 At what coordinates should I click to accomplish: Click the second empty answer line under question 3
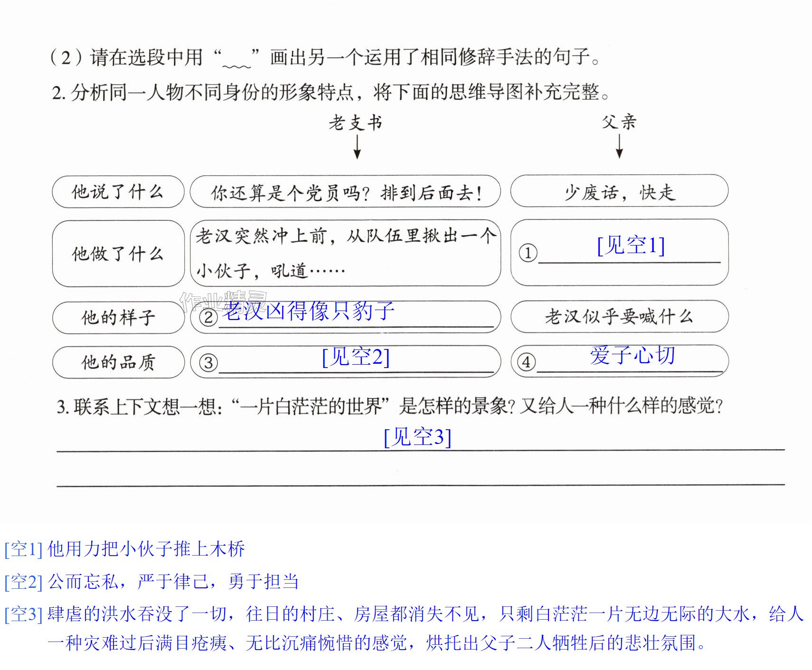[x=421, y=485]
